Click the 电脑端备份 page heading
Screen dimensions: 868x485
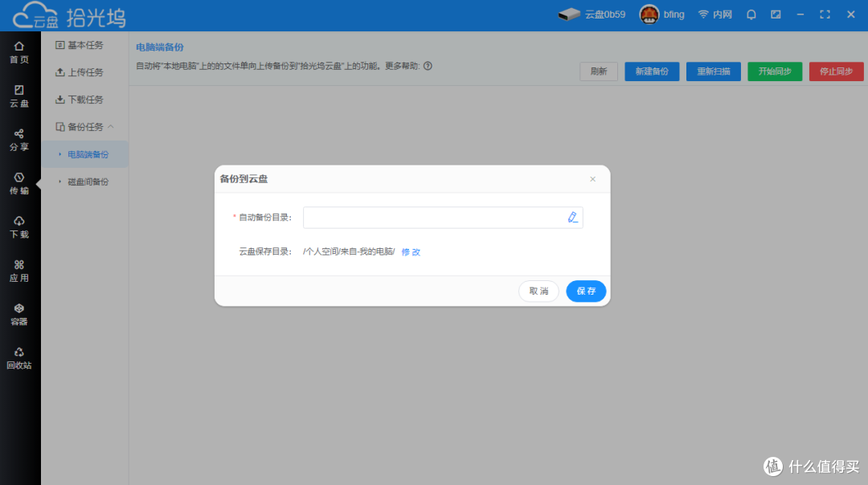[x=160, y=47]
